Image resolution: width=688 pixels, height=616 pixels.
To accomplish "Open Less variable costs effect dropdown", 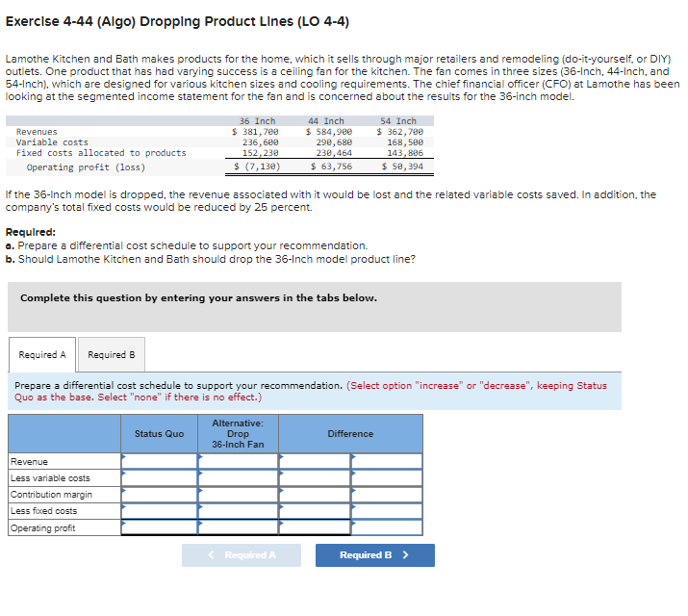I will click(387, 477).
